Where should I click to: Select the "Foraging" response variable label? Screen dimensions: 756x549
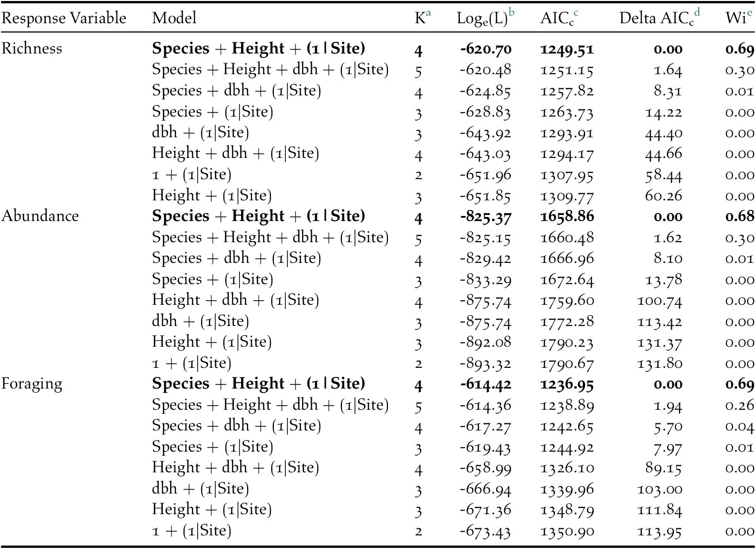pos(32,384)
